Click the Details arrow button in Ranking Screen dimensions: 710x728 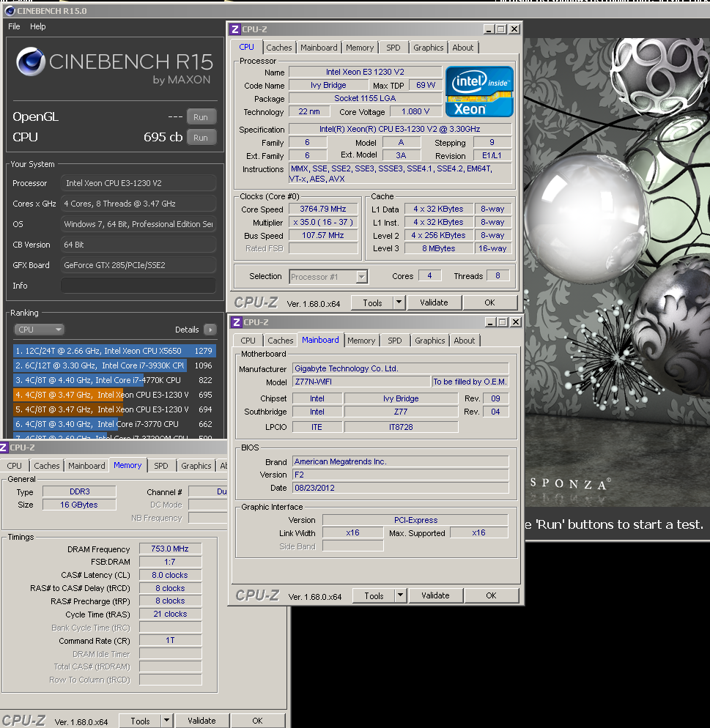210,330
